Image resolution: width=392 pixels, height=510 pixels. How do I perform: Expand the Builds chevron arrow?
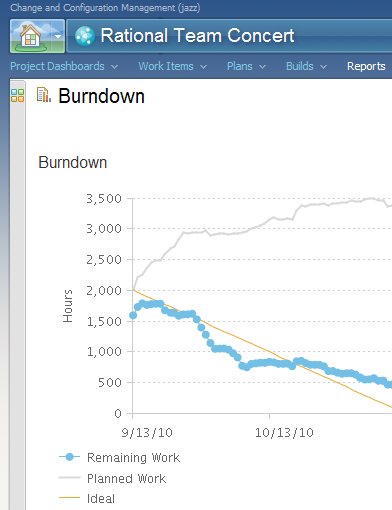pyautogui.click(x=323, y=67)
